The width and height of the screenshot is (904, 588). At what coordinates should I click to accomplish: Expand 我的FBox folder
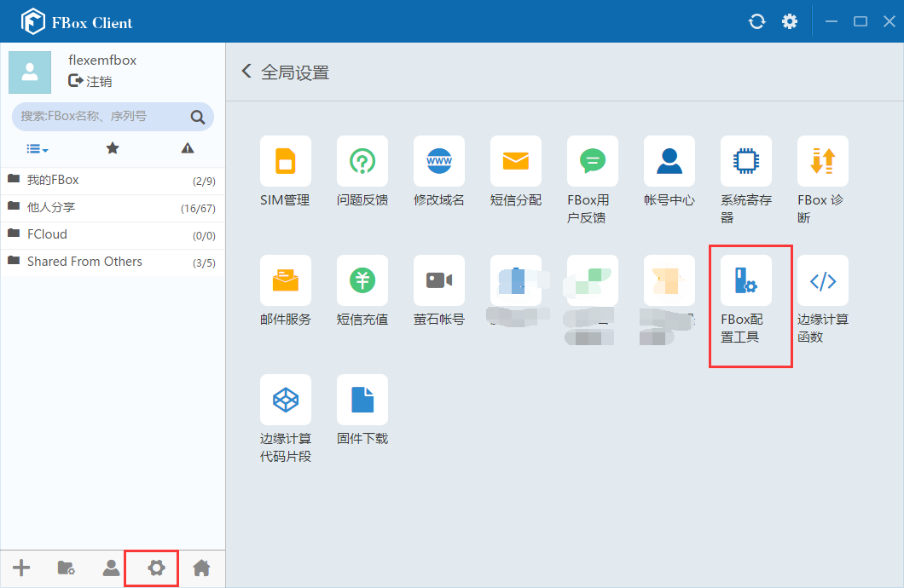point(113,181)
